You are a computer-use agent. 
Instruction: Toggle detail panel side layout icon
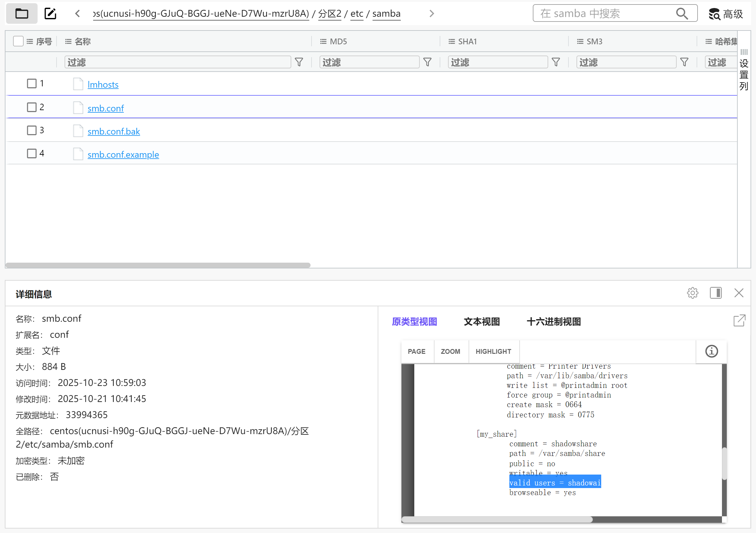(716, 293)
